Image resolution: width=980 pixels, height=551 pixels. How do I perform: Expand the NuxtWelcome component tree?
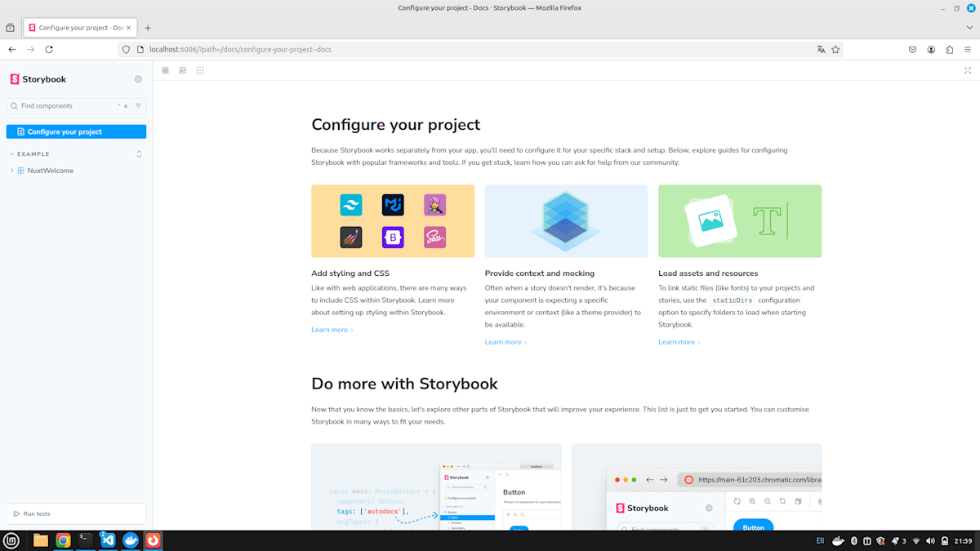coord(12,171)
